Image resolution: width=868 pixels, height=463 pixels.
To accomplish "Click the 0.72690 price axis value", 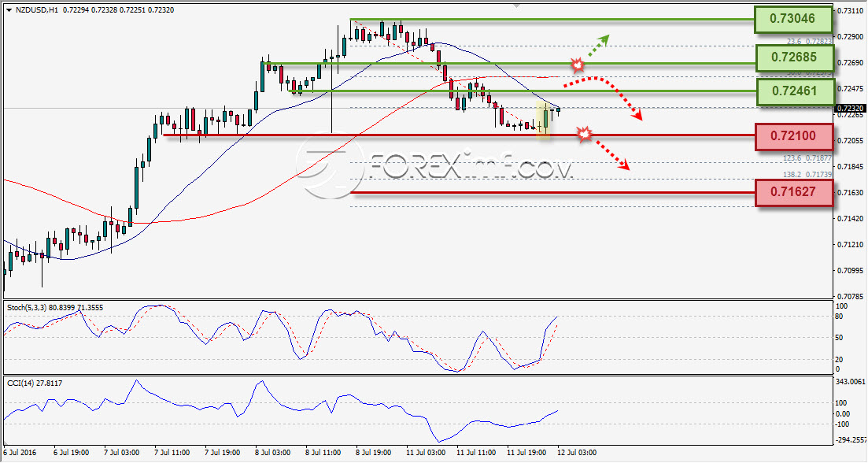I will click(850, 62).
